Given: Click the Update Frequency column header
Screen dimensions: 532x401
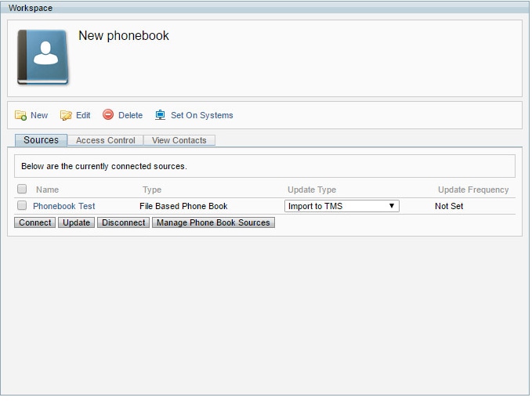Looking at the screenshot, I should pos(473,190).
